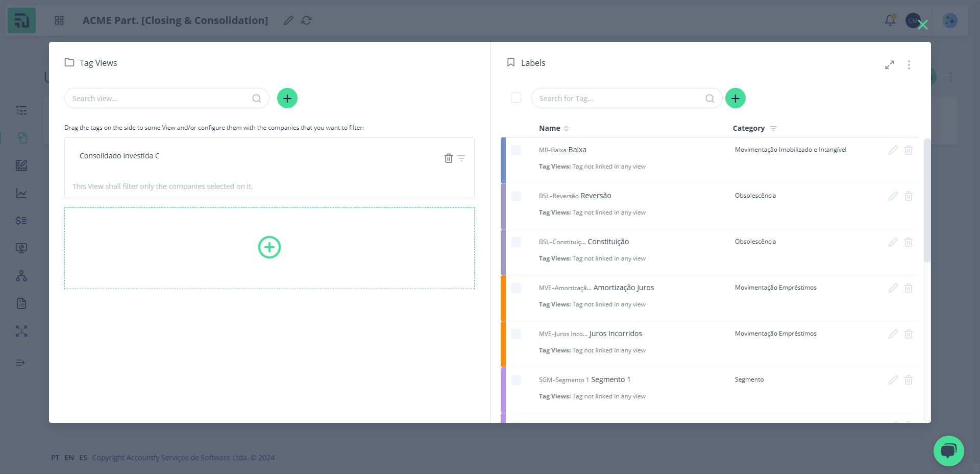This screenshot has width=980, height=474.
Task: Focus the Search view input field
Action: 167,98
